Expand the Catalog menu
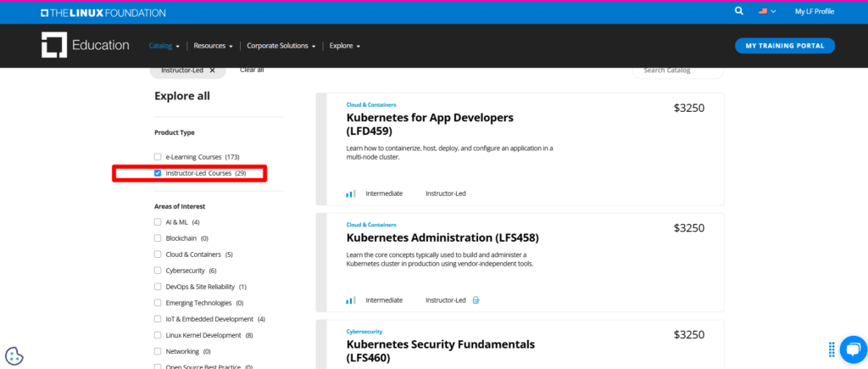 coord(164,46)
